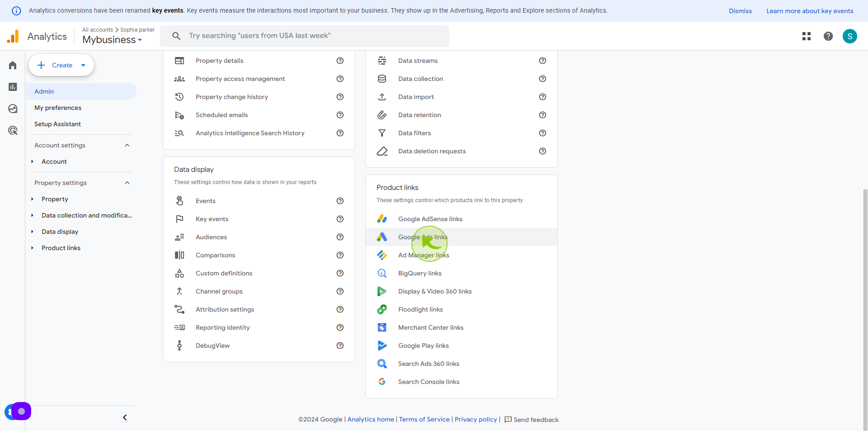Viewport: 868px width, 431px height.
Task: Open the Terms of Service link
Action: [424, 419]
